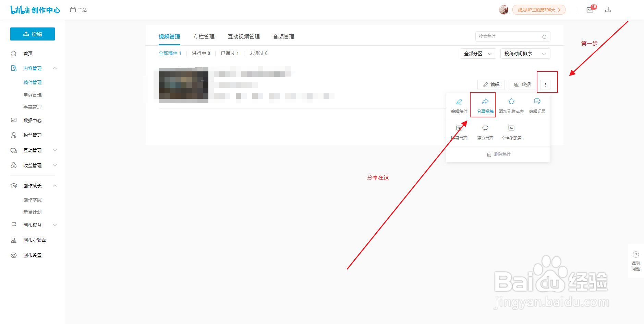This screenshot has height=324, width=644.
Task: Switch to 专栏管理 tab
Action: tap(204, 37)
